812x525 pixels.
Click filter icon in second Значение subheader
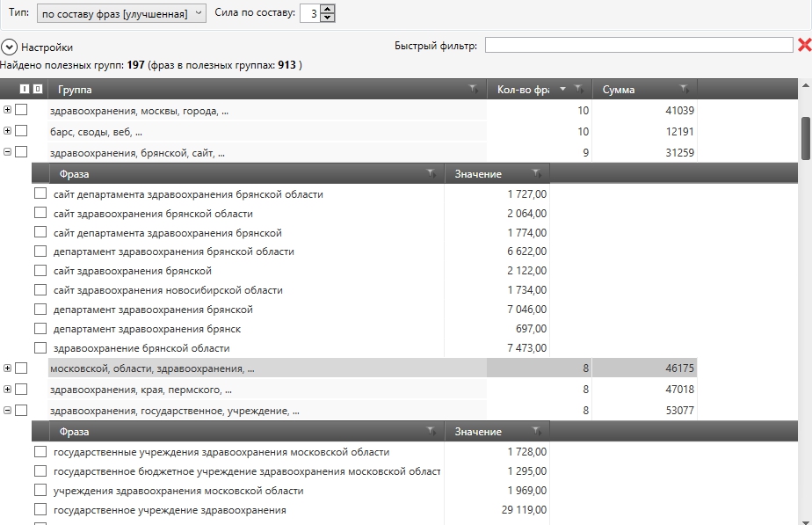535,432
